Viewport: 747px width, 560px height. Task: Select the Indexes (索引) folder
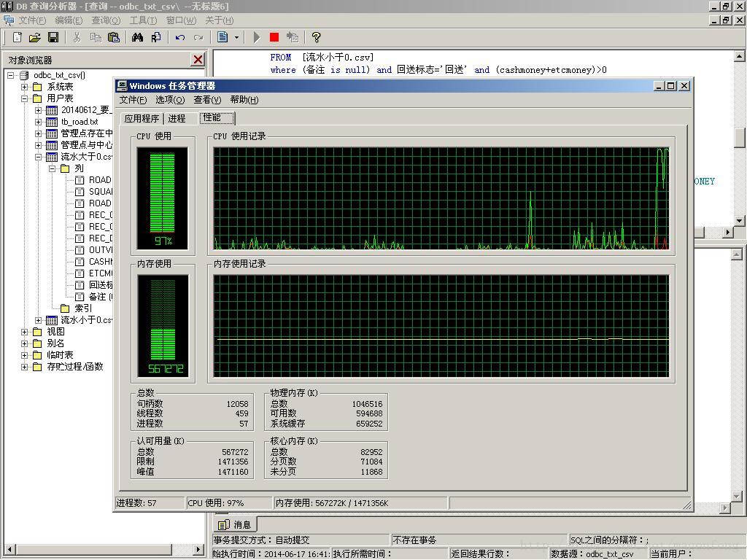pyautogui.click(x=83, y=308)
